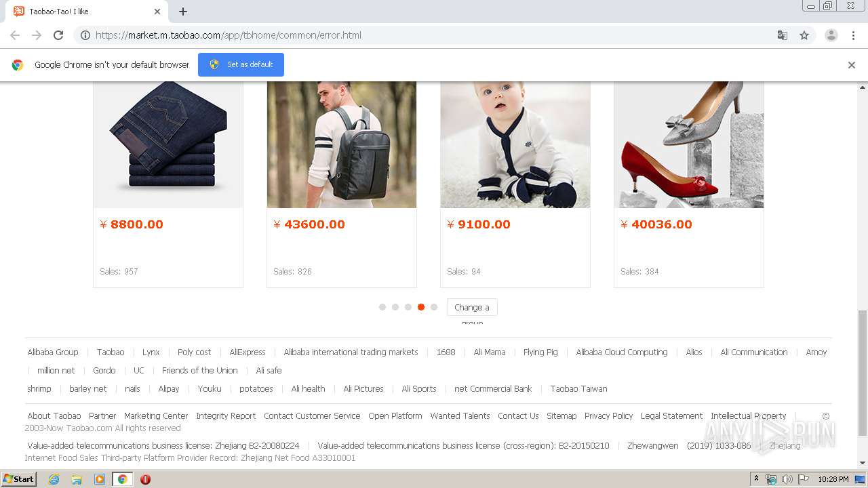
Task: Click the Sales: 384 text
Action: (x=639, y=272)
